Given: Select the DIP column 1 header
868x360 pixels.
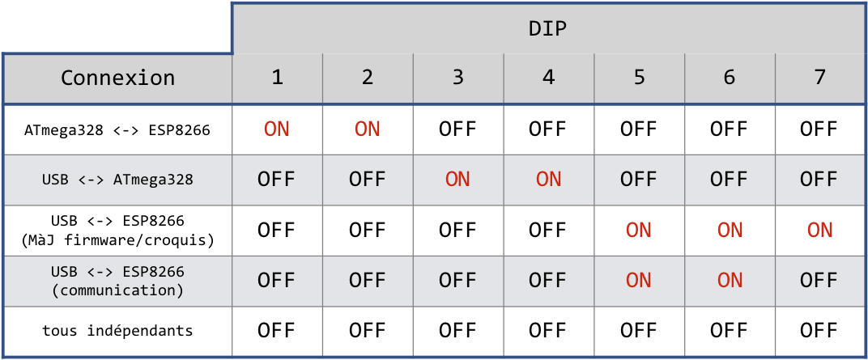Looking at the screenshot, I should (x=277, y=78).
